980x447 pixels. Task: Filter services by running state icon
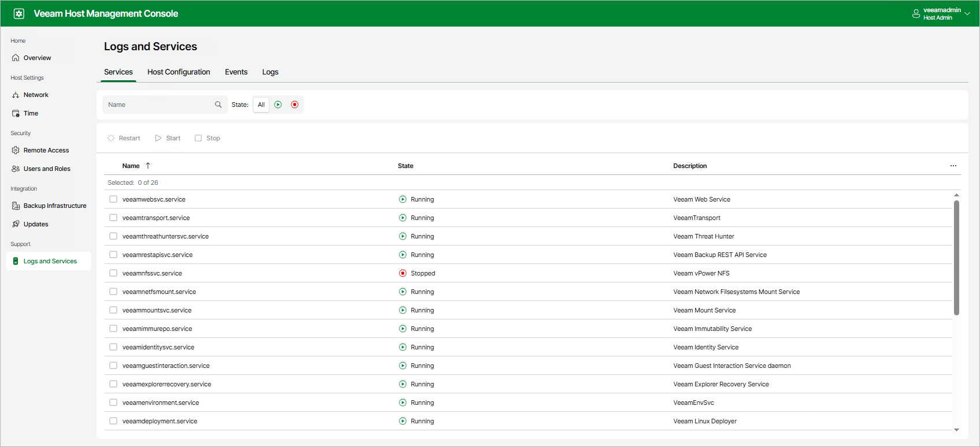(x=278, y=105)
